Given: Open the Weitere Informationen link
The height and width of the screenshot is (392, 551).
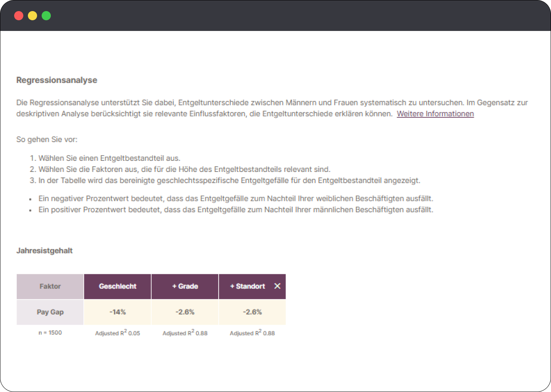Looking at the screenshot, I should coord(435,114).
